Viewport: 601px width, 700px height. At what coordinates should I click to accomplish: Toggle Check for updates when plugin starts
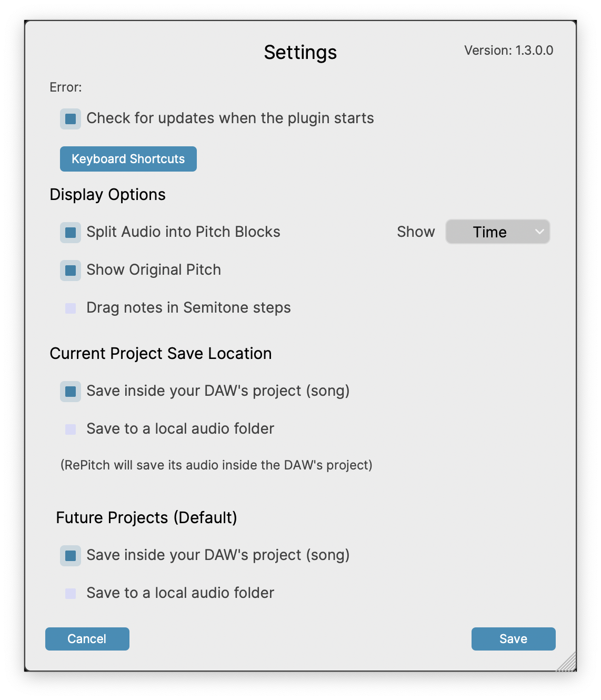[71, 119]
